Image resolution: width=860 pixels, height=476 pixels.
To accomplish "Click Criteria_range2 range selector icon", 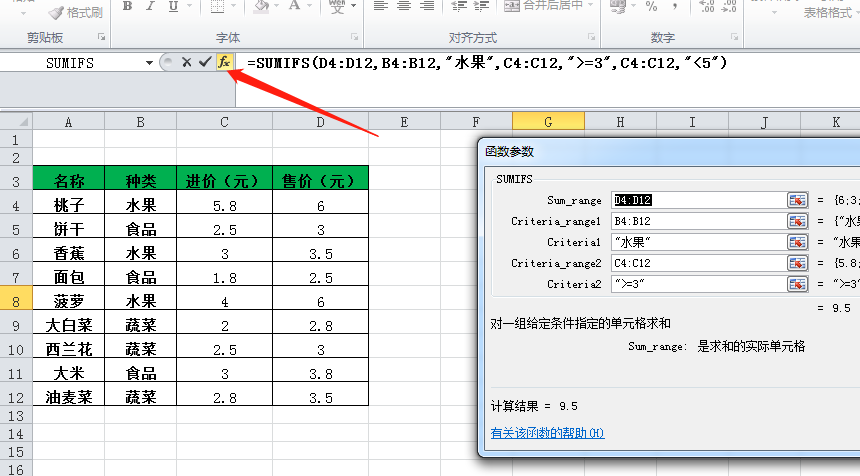I will [797, 263].
